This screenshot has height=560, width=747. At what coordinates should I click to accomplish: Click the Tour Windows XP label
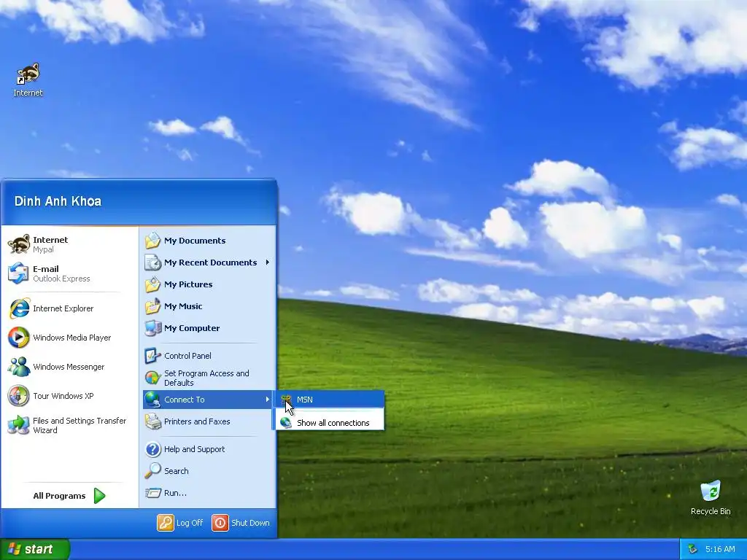click(63, 396)
